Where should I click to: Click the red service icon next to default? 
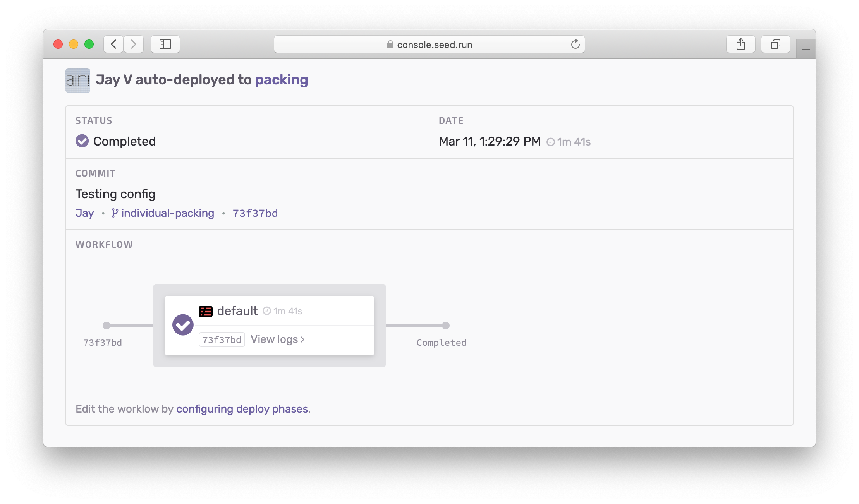pyautogui.click(x=206, y=311)
